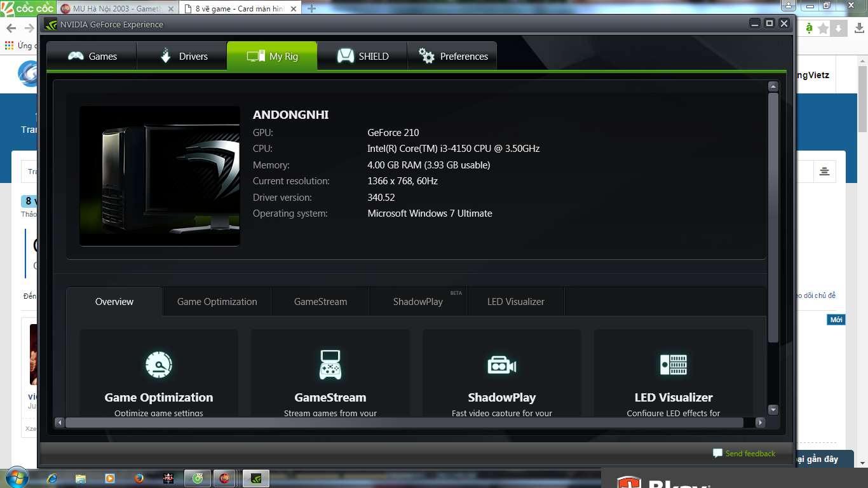Viewport: 868px width, 488px height.
Task: Open the Game Optimization sub-tab
Action: (217, 302)
